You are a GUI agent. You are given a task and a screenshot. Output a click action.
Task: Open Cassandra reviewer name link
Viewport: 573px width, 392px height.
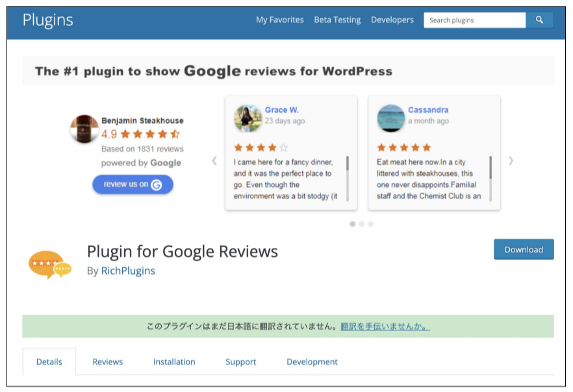click(428, 110)
